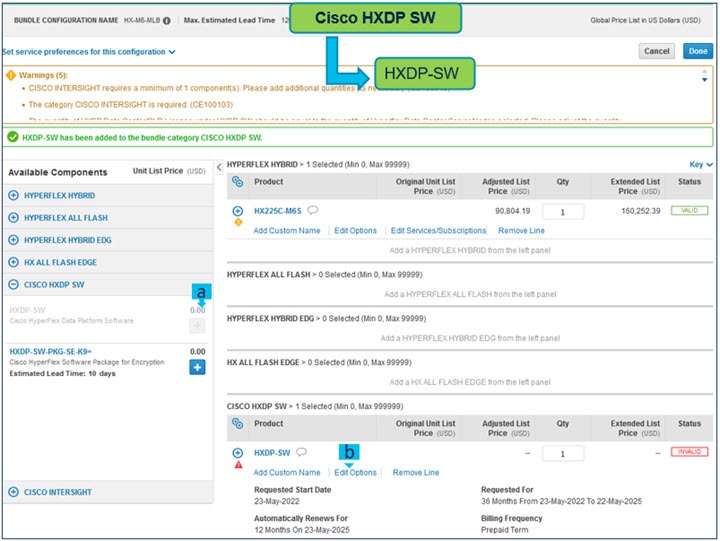
Task: Click the 90,804.19 adjusted price value
Action: 512,211
